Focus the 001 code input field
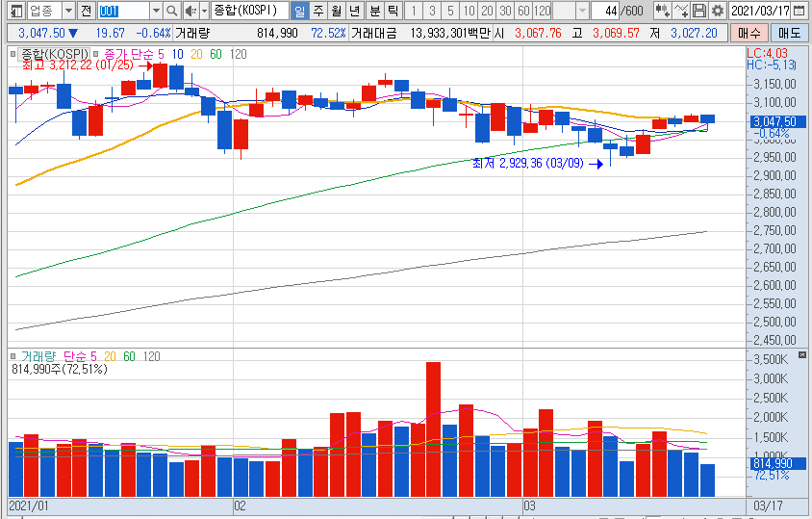 click(124, 10)
